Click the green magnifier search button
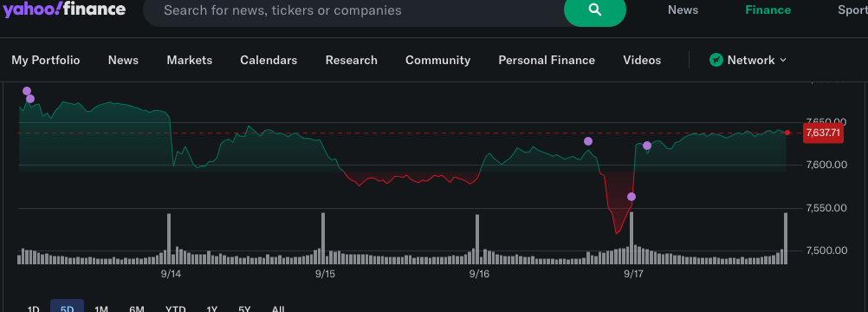Image resolution: width=868 pixels, height=312 pixels. [x=594, y=10]
